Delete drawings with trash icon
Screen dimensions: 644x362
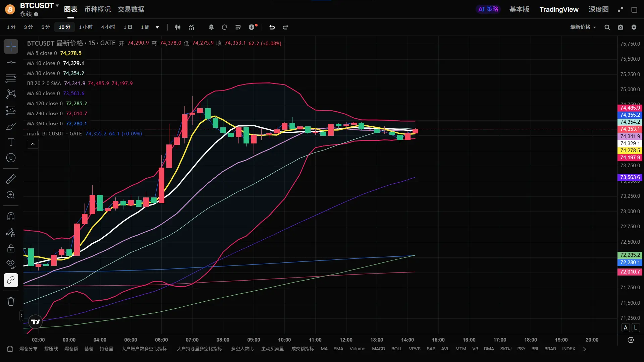pyautogui.click(x=11, y=301)
